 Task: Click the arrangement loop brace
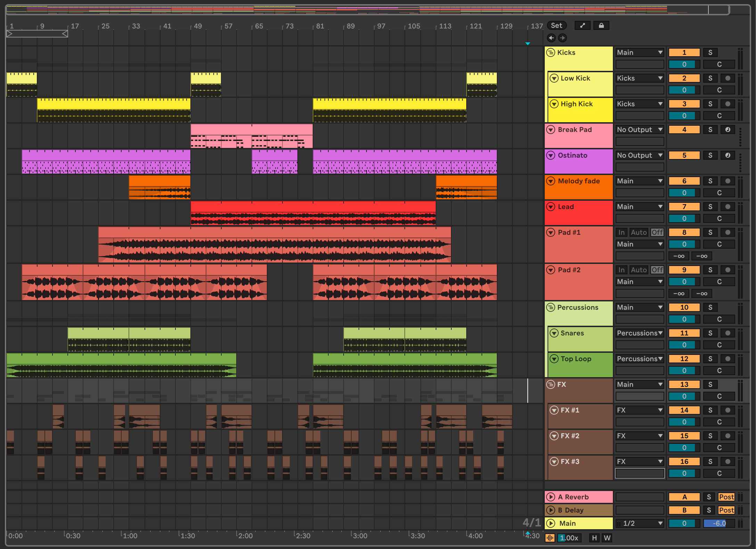tap(37, 34)
